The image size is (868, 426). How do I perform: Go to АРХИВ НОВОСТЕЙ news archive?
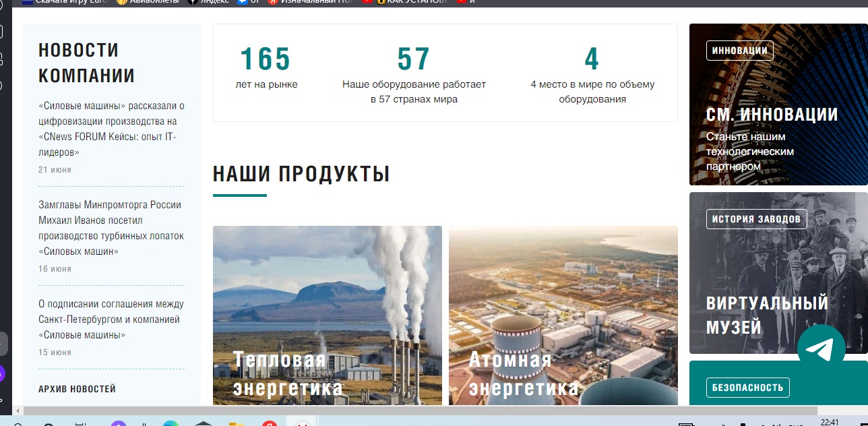(77, 389)
